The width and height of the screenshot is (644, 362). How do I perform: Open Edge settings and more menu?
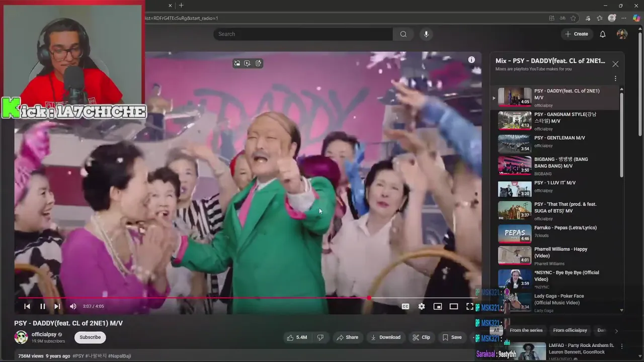pos(623,18)
